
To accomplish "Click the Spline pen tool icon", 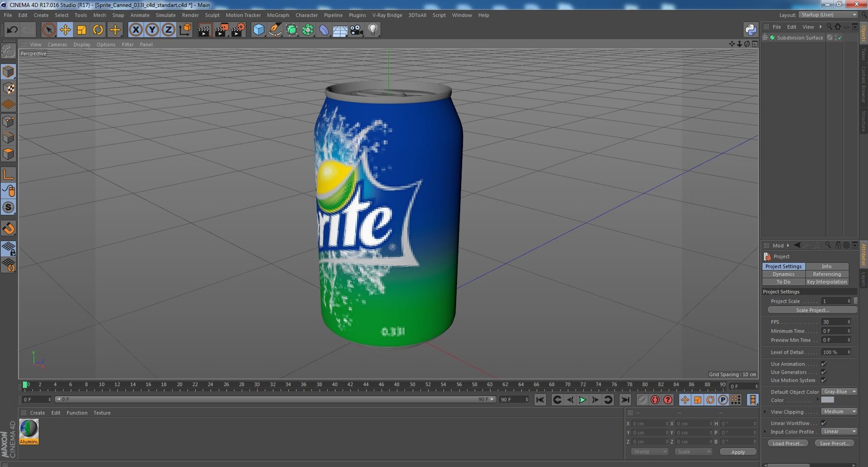I will coord(275,30).
